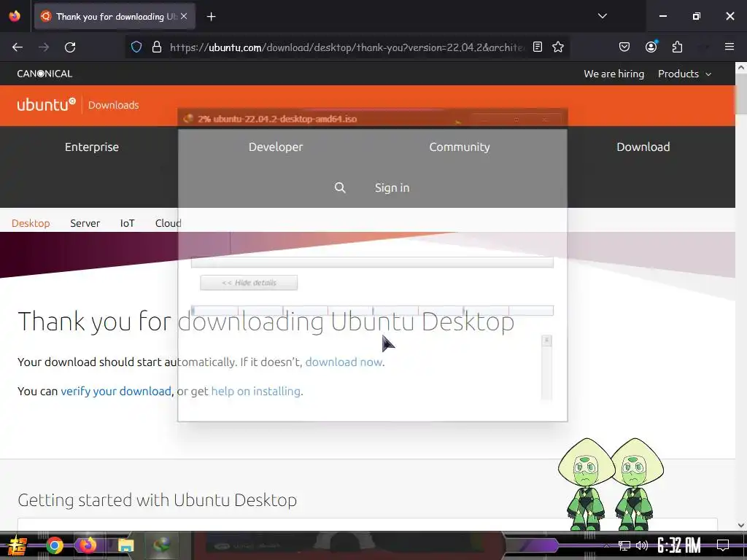Click the Getting started with Ubuntu Desktop heading

point(158,500)
